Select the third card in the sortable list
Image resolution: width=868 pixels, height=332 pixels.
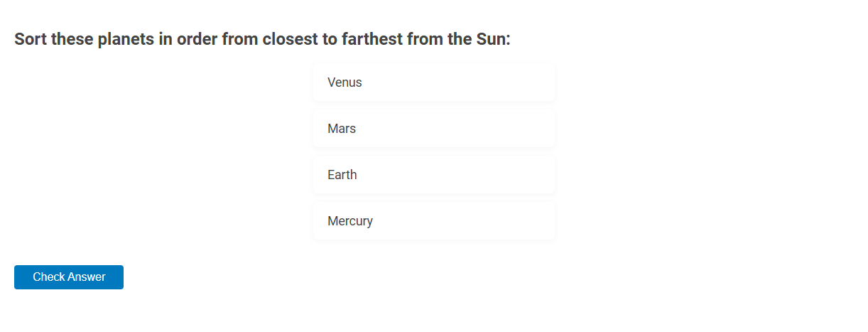pos(434,175)
